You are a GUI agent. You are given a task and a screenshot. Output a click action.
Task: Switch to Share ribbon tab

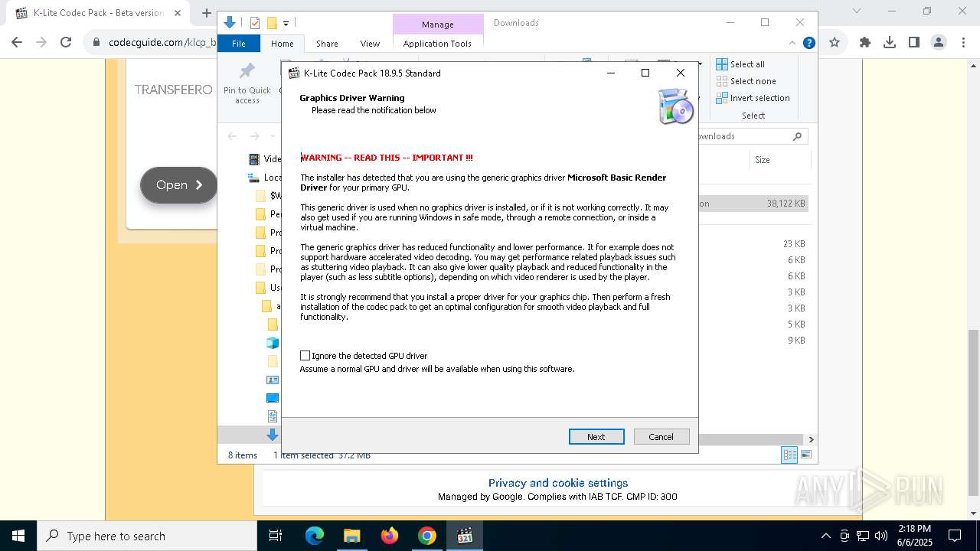click(327, 44)
